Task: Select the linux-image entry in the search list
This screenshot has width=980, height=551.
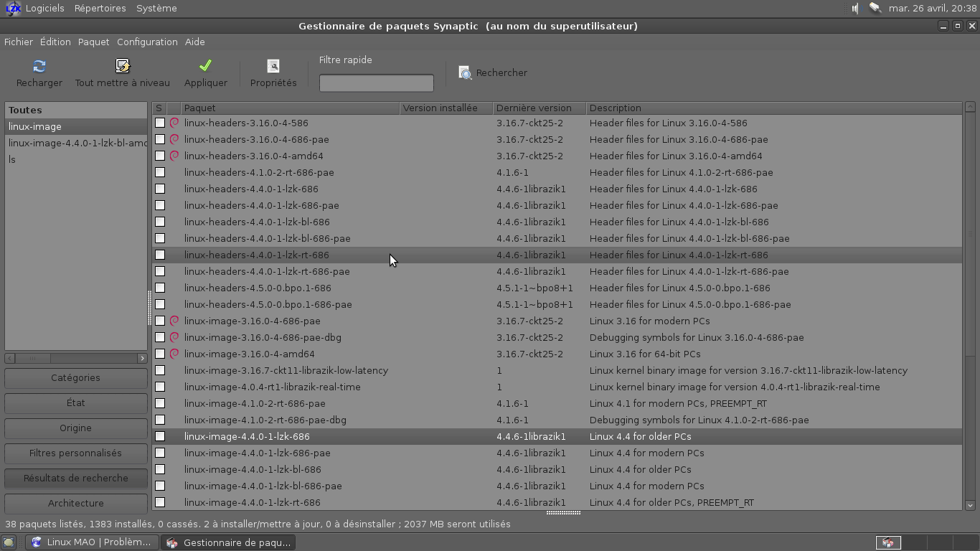Action: click(76, 127)
